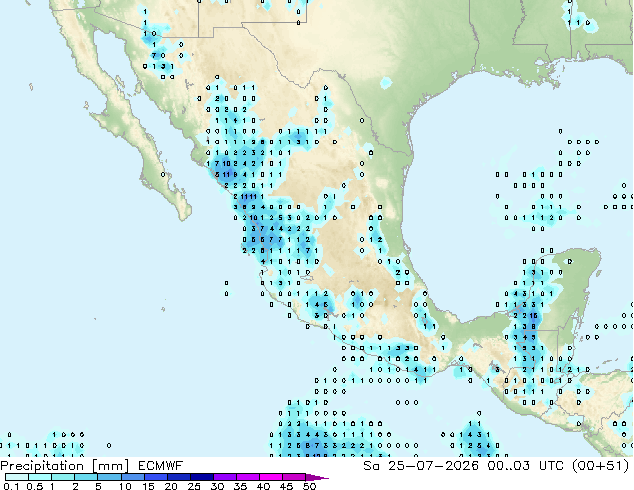Click the legend scale label "35"
The image size is (634, 490).
(x=240, y=486)
